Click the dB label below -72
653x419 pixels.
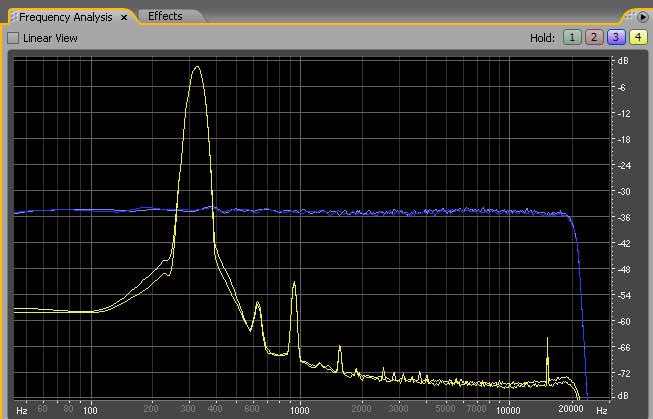tap(623, 396)
